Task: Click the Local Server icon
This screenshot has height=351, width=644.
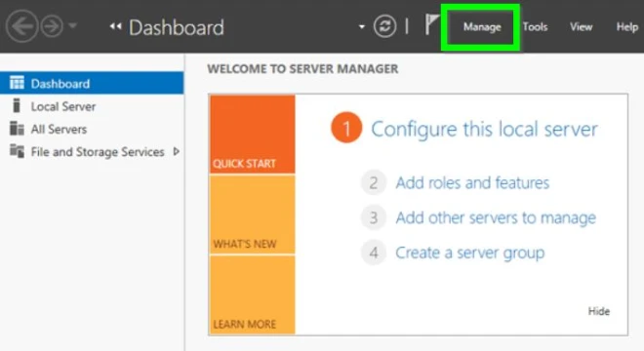Action: click(17, 105)
